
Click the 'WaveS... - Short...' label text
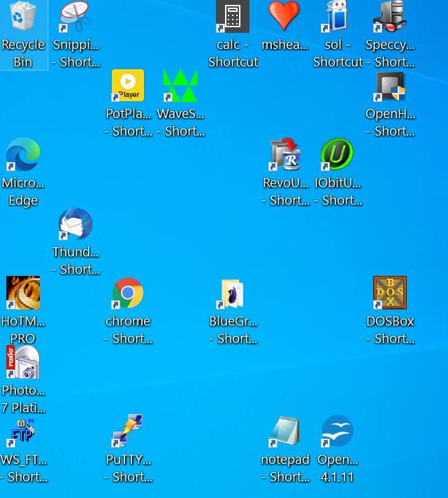pyautogui.click(x=180, y=122)
